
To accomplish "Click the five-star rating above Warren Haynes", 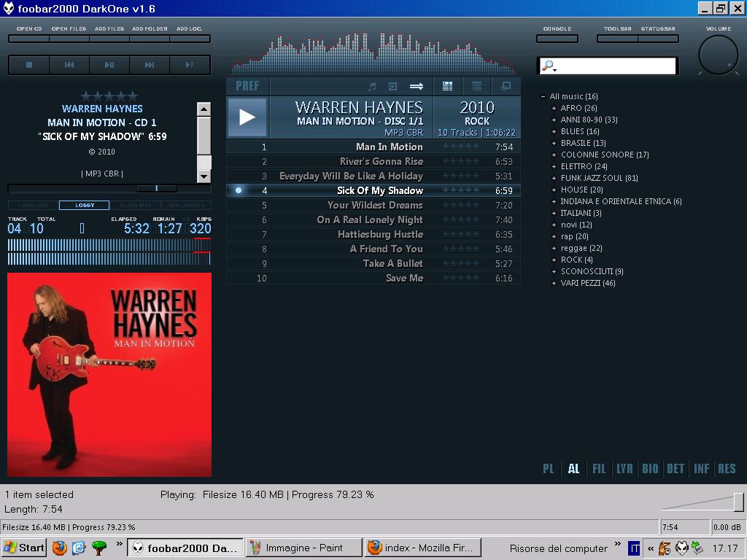I will (109, 96).
